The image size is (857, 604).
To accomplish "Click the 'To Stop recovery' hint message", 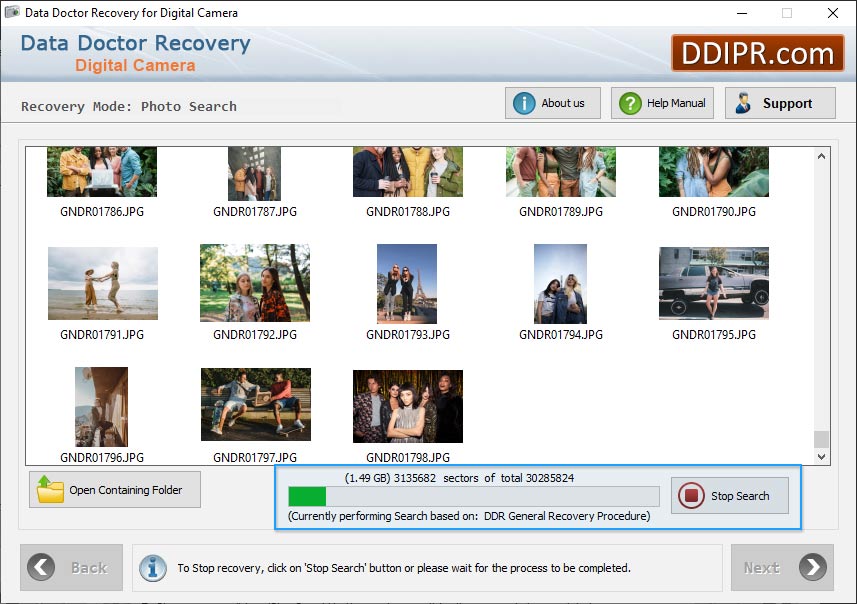I will pos(404,568).
